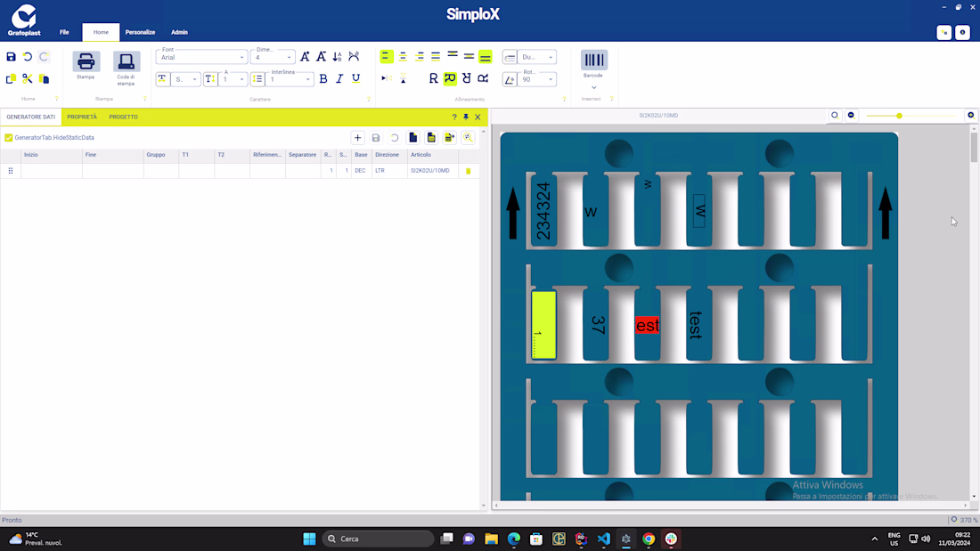Open the Font dropdown showing Arial
The height and width of the screenshot is (551, 980).
coord(201,58)
